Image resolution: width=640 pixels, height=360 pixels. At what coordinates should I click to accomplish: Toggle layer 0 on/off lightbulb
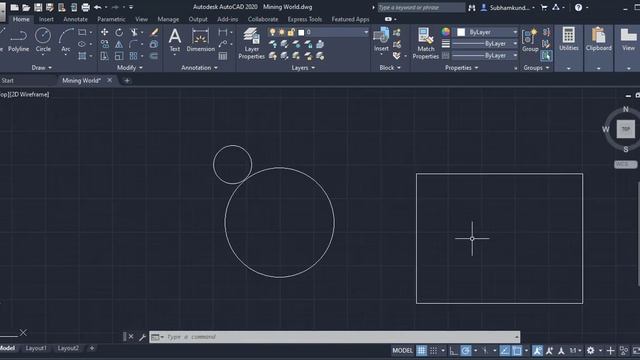(x=272, y=32)
